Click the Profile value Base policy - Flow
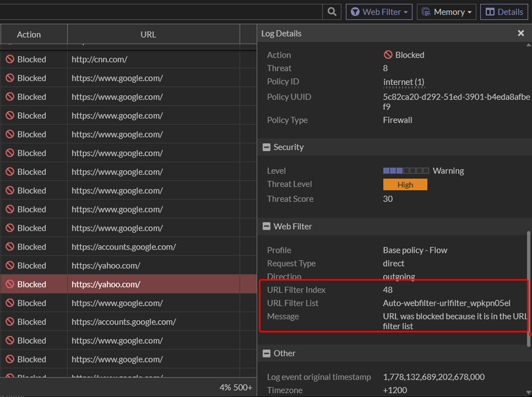This screenshot has width=532, height=397. [415, 250]
